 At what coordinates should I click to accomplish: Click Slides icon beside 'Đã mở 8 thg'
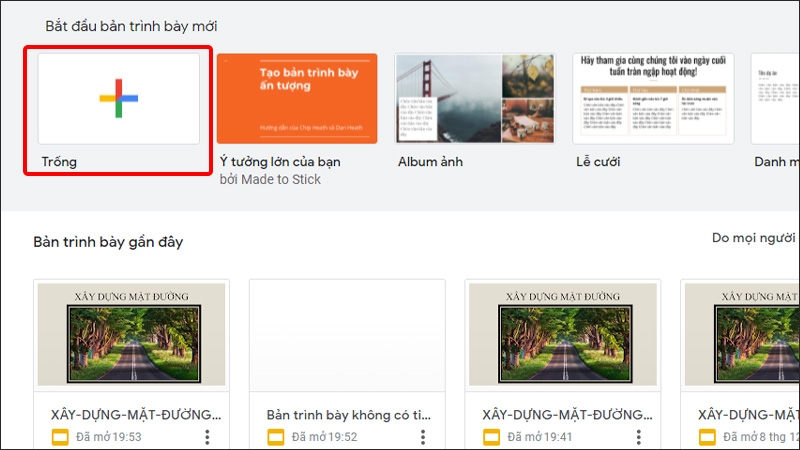click(707, 437)
